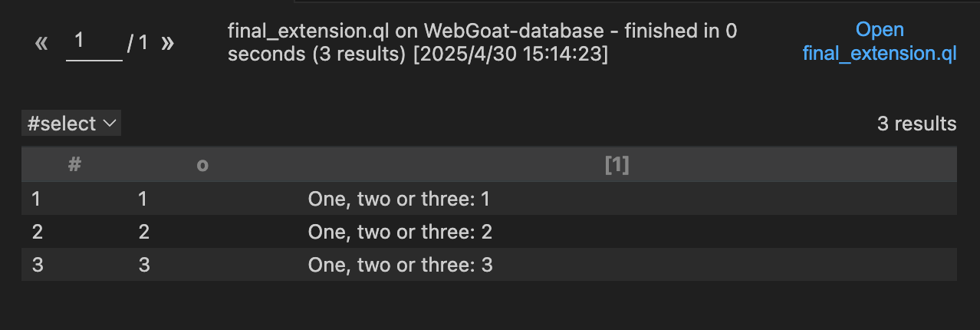Viewport: 980px width, 330px height.
Task: Click the "#" row number column header
Action: [74, 165]
